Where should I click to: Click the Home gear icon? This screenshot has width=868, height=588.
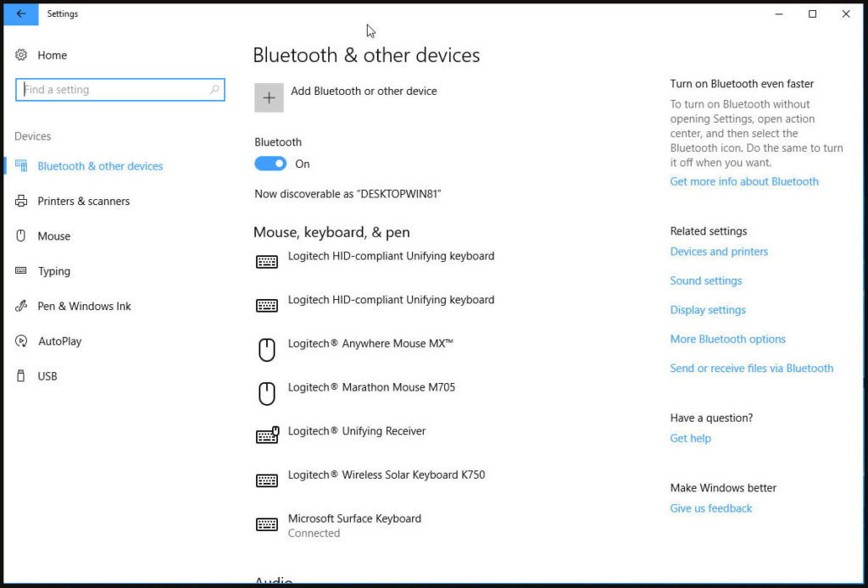21,55
